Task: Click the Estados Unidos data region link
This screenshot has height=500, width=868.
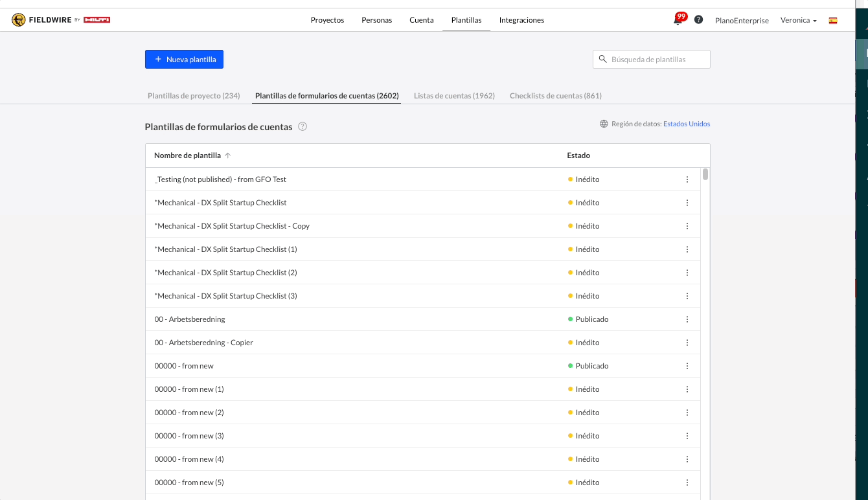Action: [x=686, y=124]
